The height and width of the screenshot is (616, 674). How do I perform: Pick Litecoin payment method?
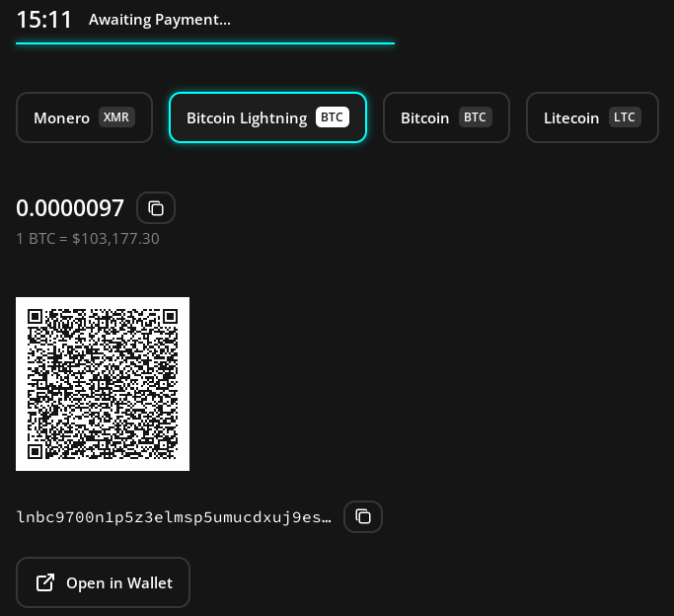[571, 117]
